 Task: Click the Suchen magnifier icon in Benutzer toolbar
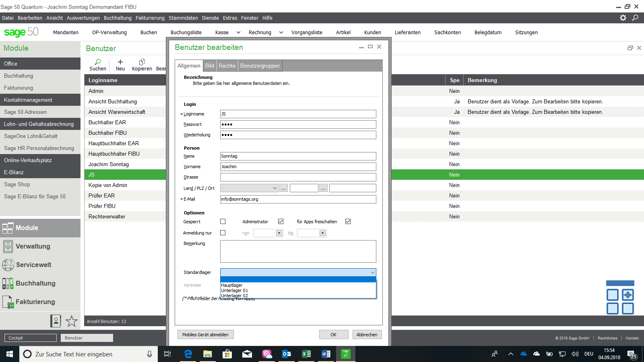click(98, 62)
